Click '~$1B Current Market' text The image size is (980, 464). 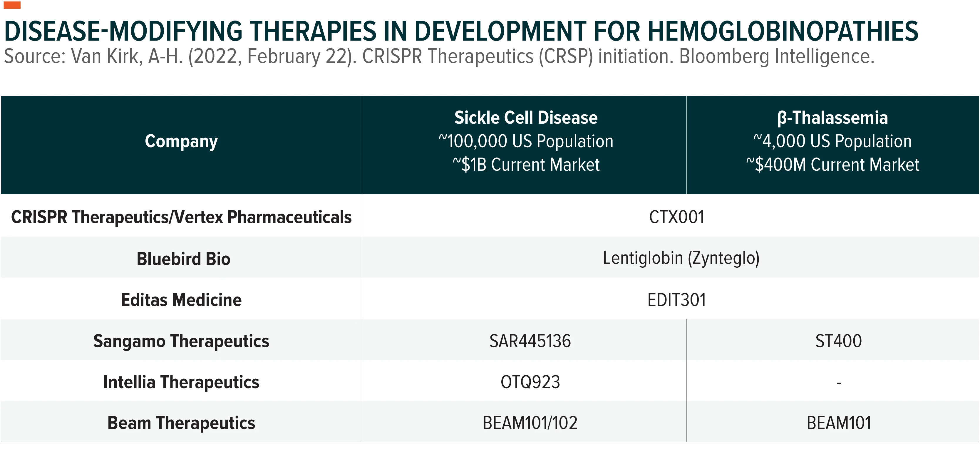[x=526, y=165]
